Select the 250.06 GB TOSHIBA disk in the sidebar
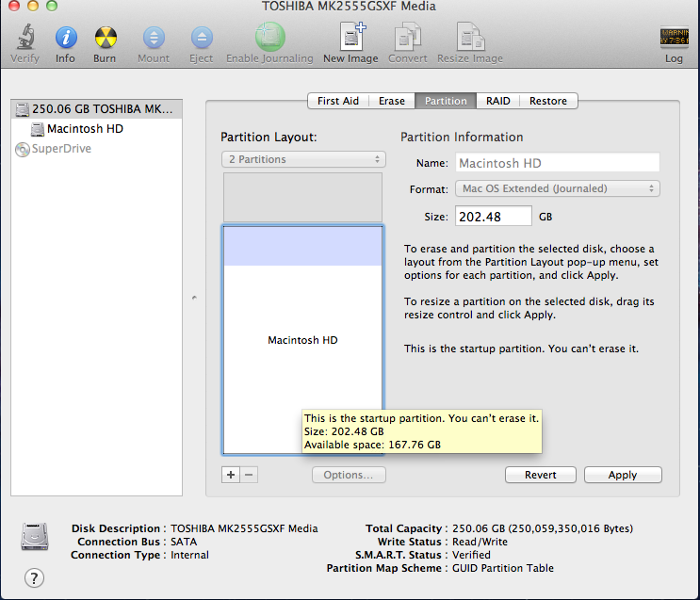Image resolution: width=700 pixels, height=600 pixels. [x=96, y=109]
